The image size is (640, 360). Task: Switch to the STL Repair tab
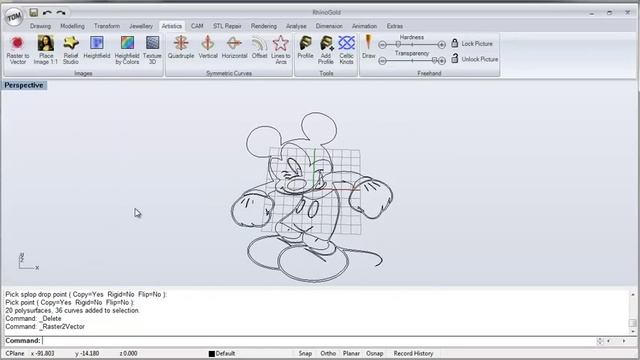(227, 26)
